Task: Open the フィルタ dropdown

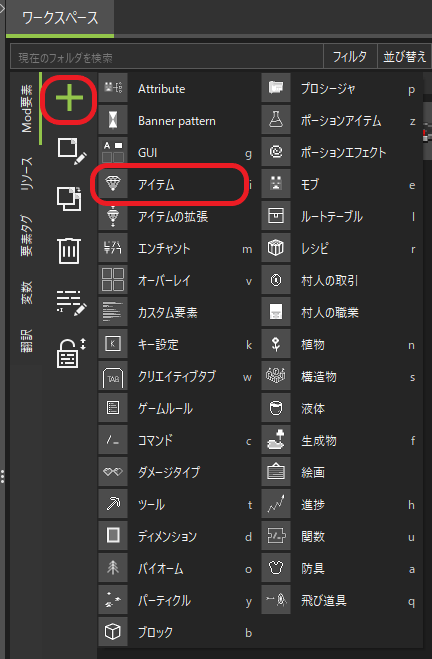Action: tap(350, 56)
